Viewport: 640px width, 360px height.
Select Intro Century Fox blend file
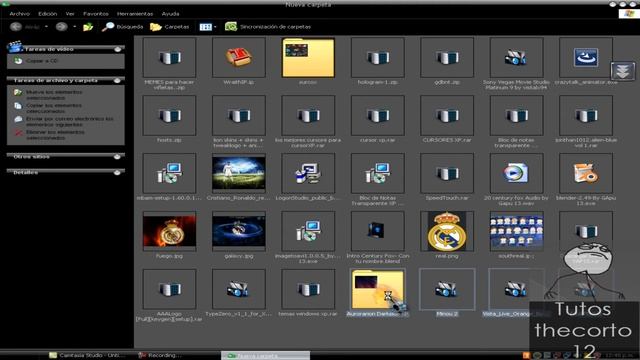pyautogui.click(x=378, y=231)
